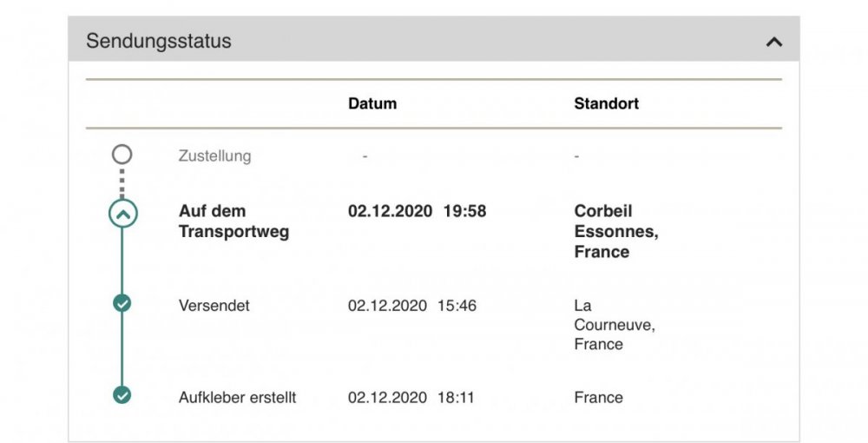Click the France location in last row
868x443 pixels.
click(x=598, y=398)
